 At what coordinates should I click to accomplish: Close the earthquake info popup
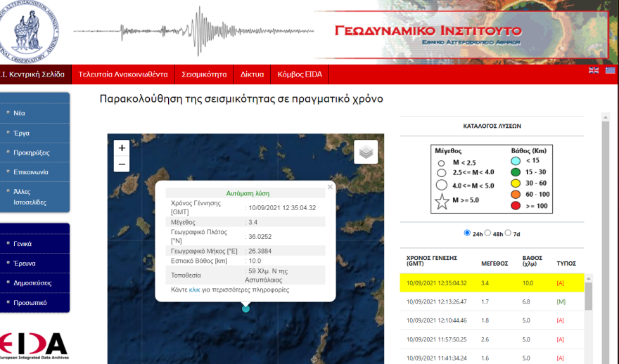(330, 187)
